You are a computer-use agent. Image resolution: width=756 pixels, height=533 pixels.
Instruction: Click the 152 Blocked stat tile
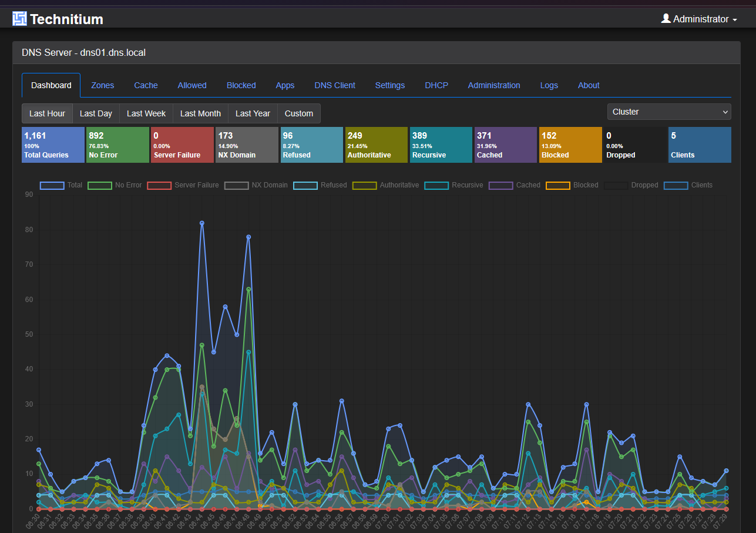(570, 145)
